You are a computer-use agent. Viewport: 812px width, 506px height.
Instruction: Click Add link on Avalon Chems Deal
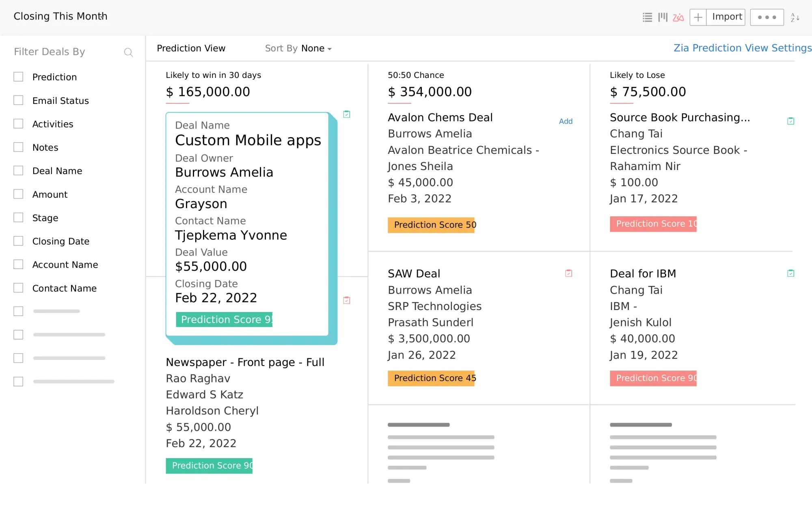[566, 121]
